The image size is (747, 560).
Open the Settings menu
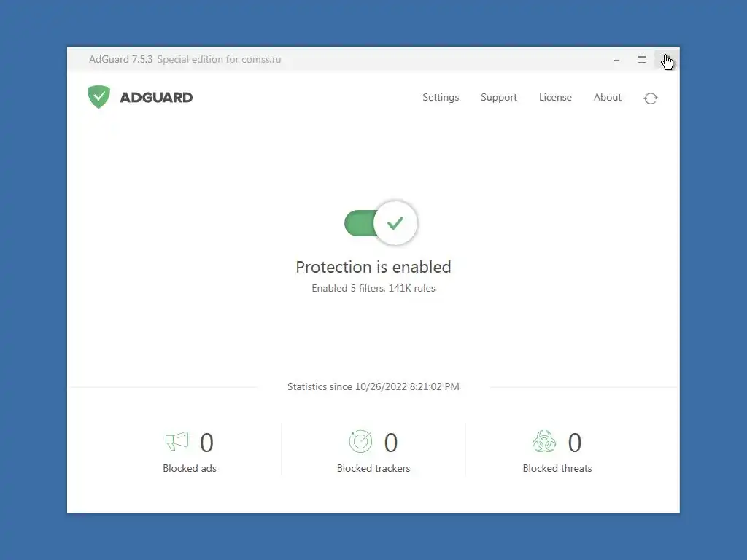(x=441, y=97)
